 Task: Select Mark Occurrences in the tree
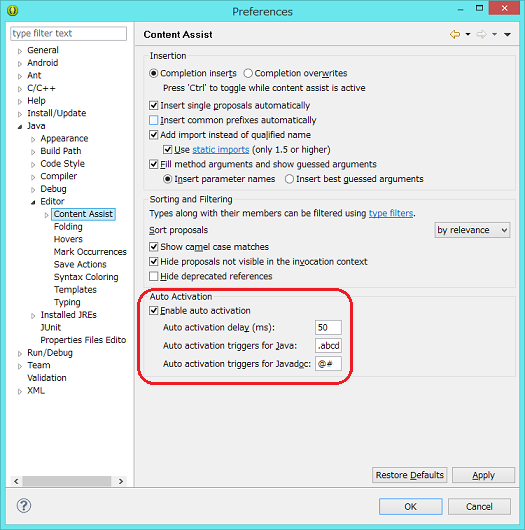[x=90, y=252]
